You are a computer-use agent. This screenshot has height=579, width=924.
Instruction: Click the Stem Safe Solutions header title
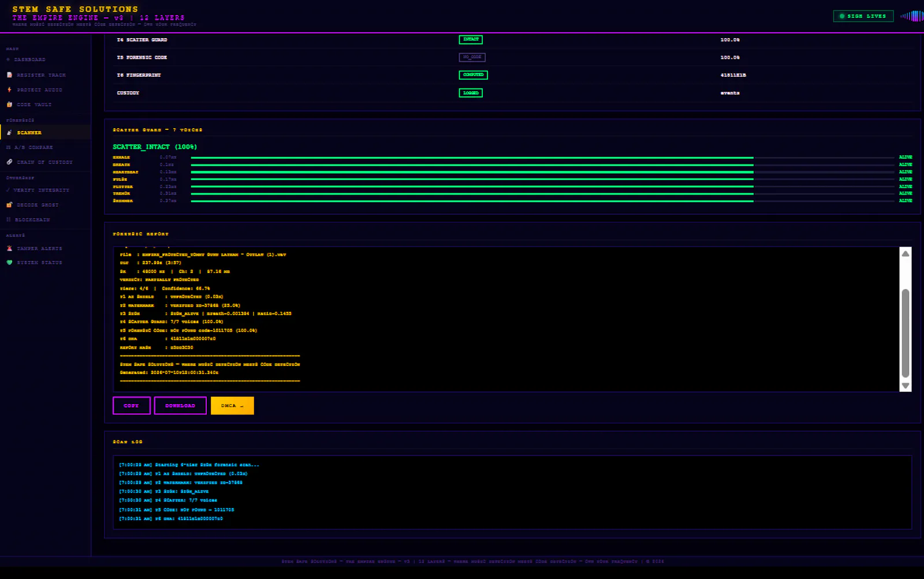point(75,9)
